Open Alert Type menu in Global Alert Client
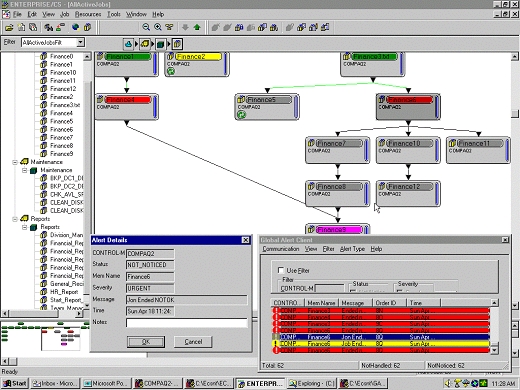This screenshot has height=390, width=520. pos(352,249)
